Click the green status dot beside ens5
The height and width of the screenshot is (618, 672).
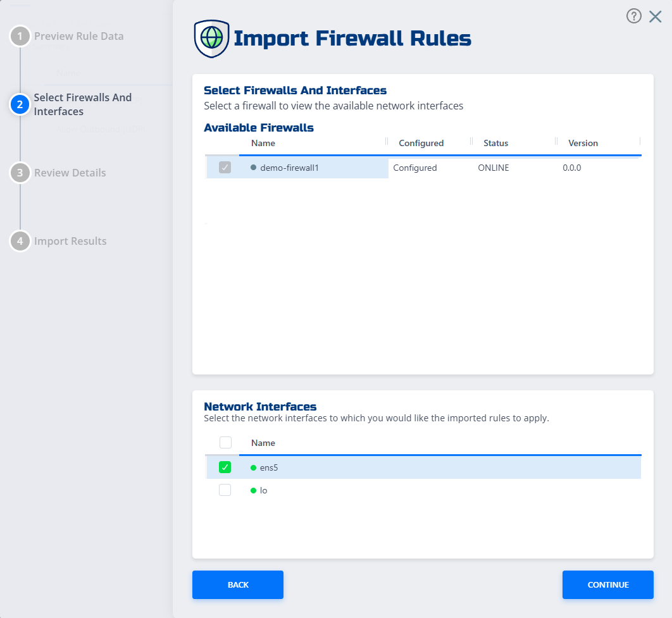point(254,467)
